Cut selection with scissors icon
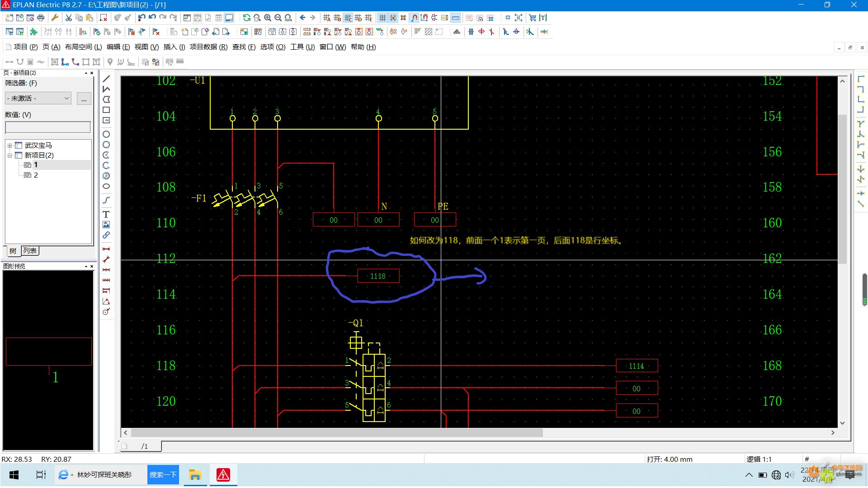This screenshot has height=488, width=868. pos(69,18)
